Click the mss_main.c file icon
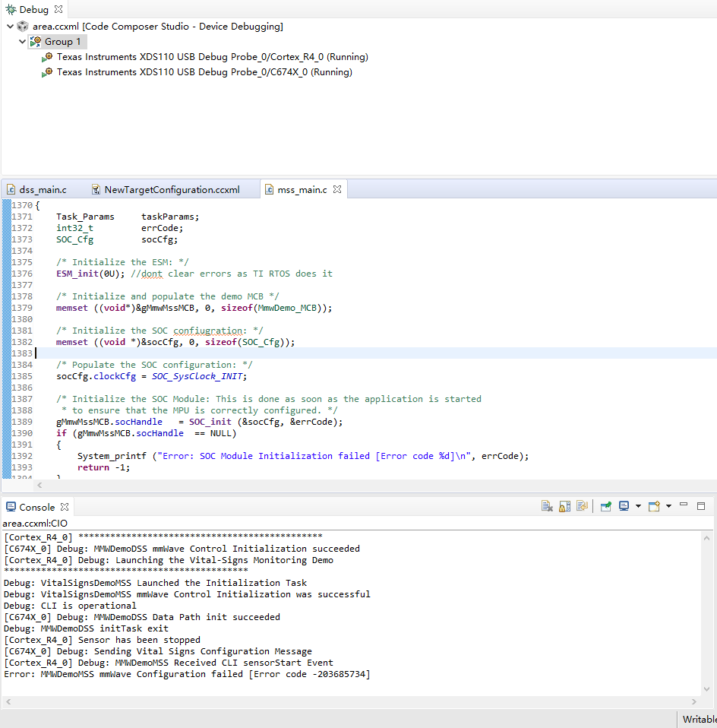Screen dimensions: 717x728 269,189
